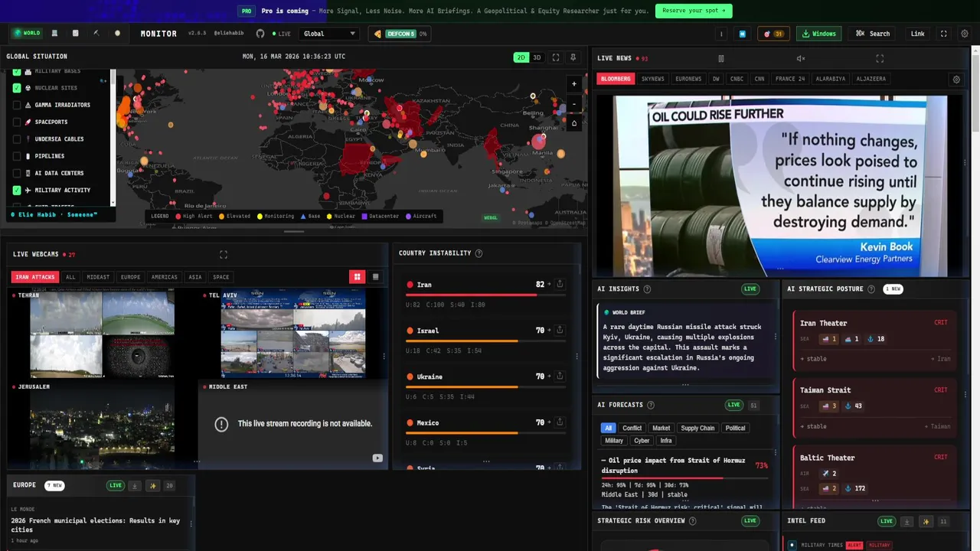980x551 pixels.
Task: Open the DEFCON 5 pizza index indicator
Action: [400, 34]
